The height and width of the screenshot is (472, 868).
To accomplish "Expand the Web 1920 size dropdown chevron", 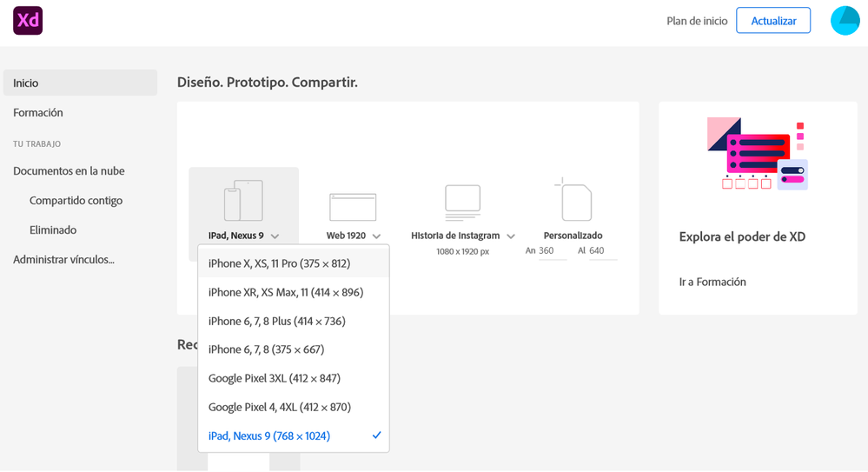I will tap(376, 236).
